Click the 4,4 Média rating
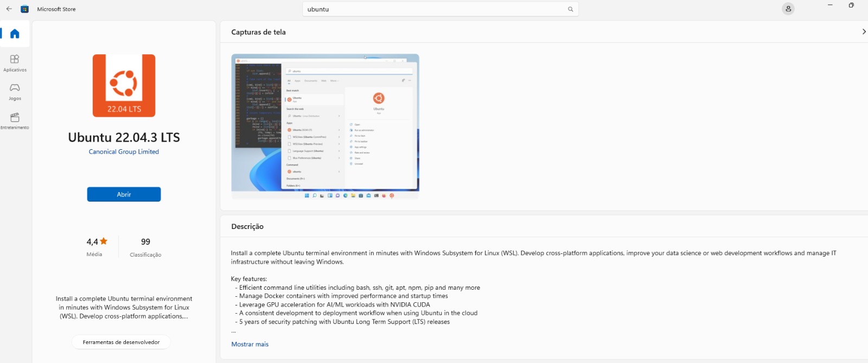 click(97, 246)
